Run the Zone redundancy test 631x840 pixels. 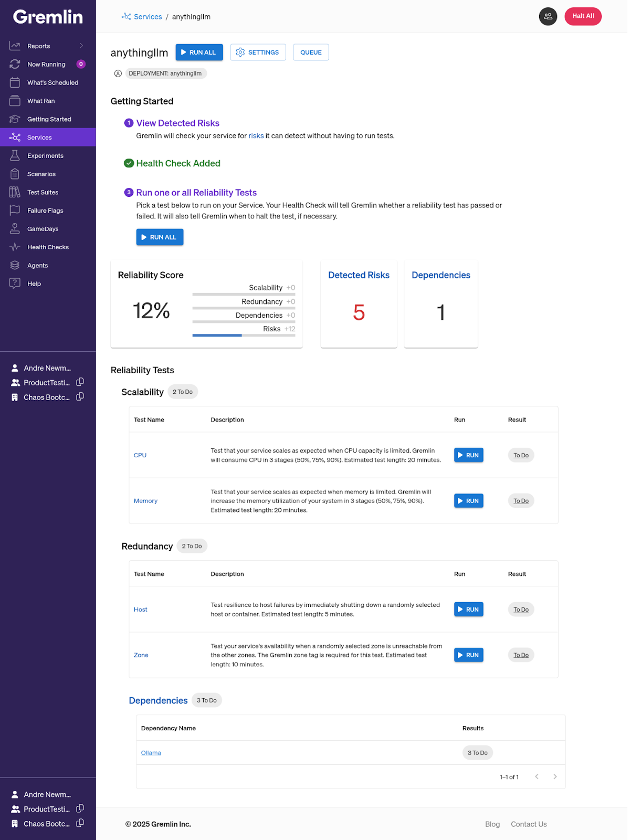click(x=468, y=655)
